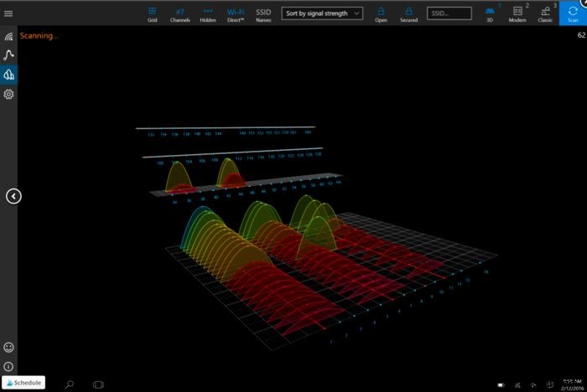Start a new scan with Scan button
The image size is (587, 392).
tap(573, 13)
